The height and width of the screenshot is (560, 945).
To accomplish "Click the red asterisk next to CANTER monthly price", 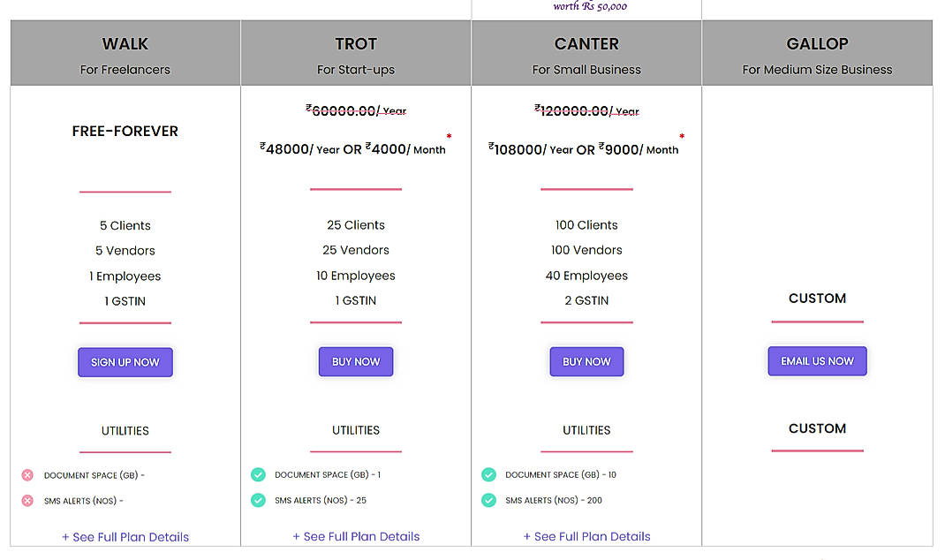I will (x=681, y=137).
